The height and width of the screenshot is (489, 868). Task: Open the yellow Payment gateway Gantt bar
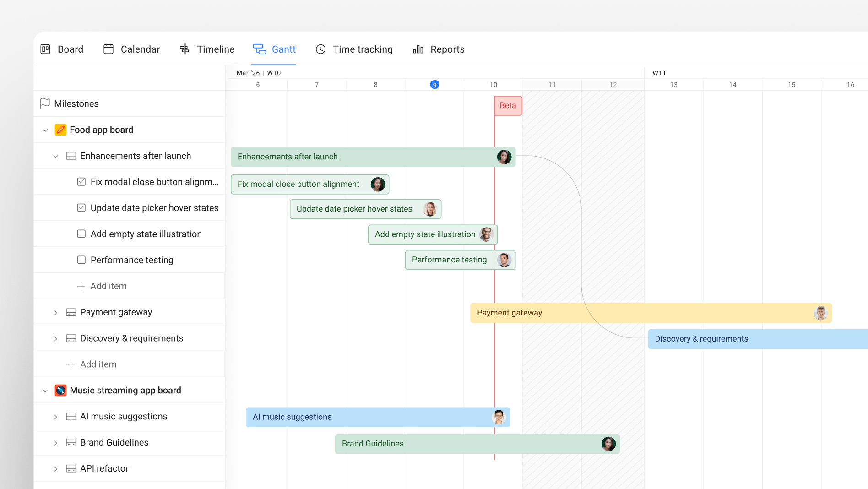[651, 313]
